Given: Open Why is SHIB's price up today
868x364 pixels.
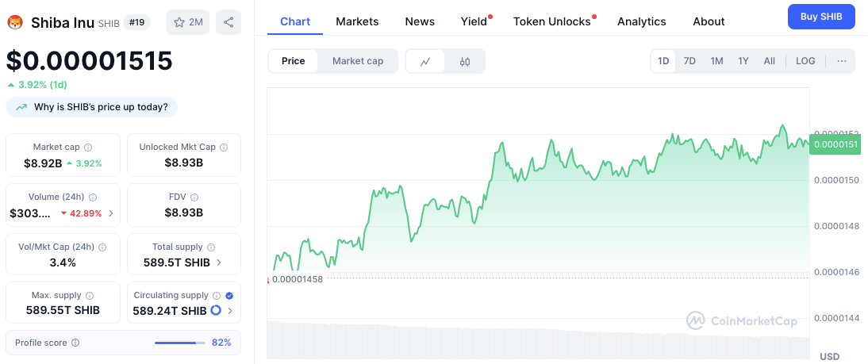Looking at the screenshot, I should point(91,107).
